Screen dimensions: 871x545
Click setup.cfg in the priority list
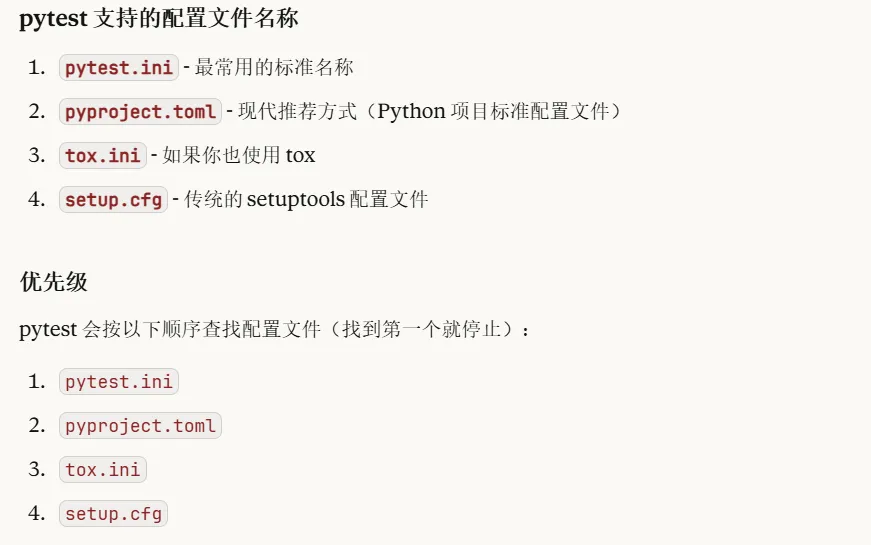[x=113, y=513]
